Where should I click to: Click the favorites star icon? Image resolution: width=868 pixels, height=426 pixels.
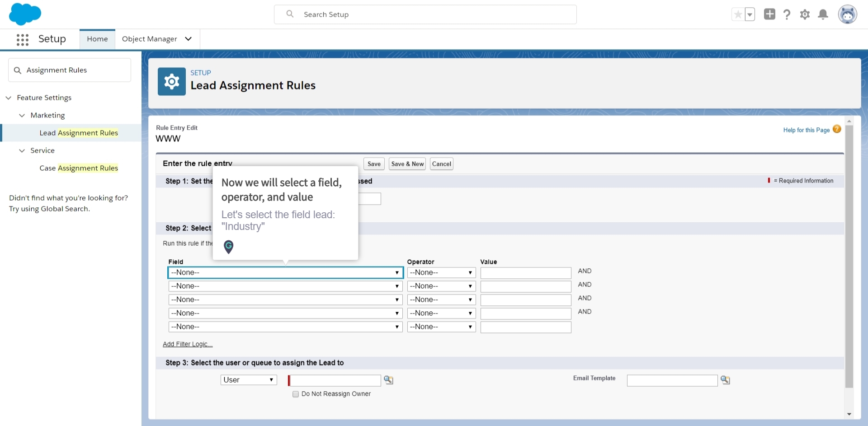(738, 14)
